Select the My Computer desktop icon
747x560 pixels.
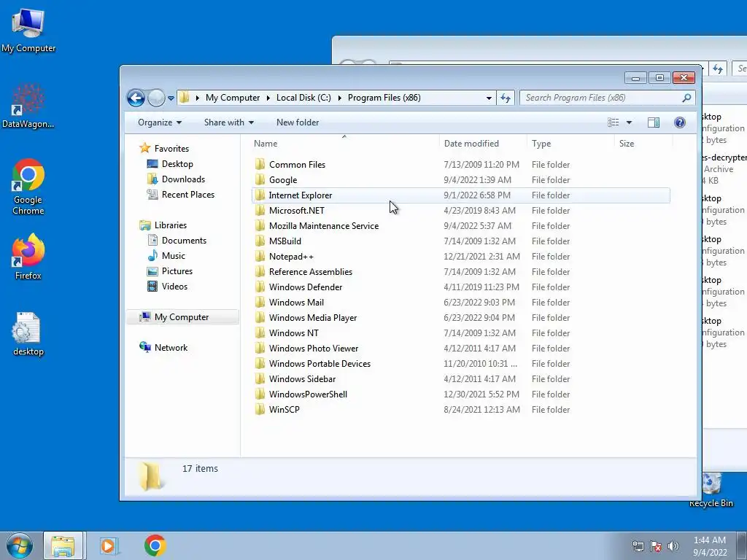point(28,30)
